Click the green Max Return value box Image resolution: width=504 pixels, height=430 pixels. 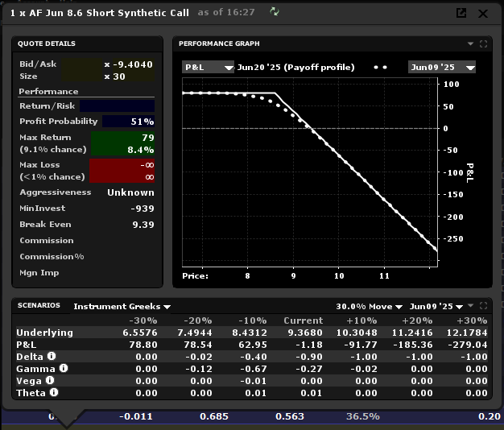[122, 143]
